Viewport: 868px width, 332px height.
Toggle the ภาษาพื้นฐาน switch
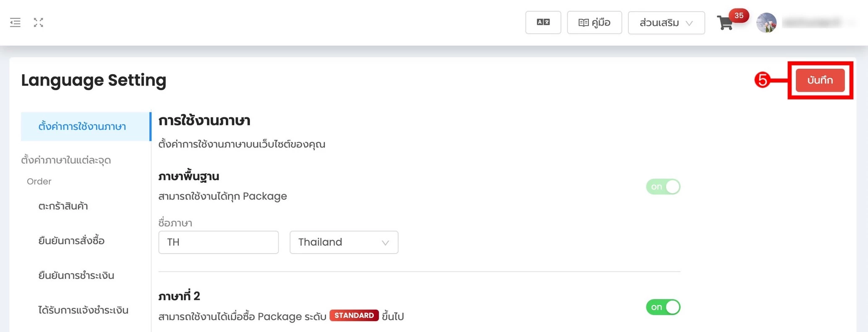click(663, 187)
